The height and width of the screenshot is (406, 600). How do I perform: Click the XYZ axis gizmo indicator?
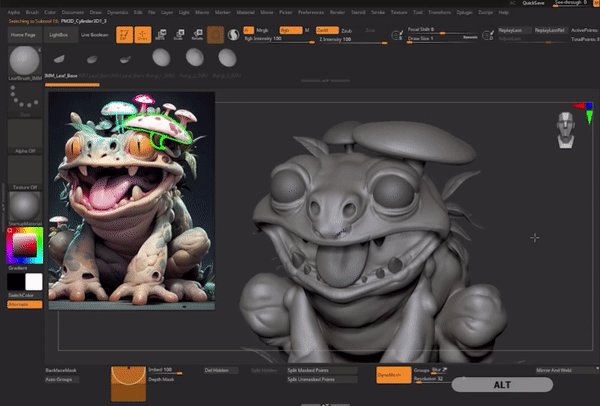pyautogui.click(x=584, y=112)
